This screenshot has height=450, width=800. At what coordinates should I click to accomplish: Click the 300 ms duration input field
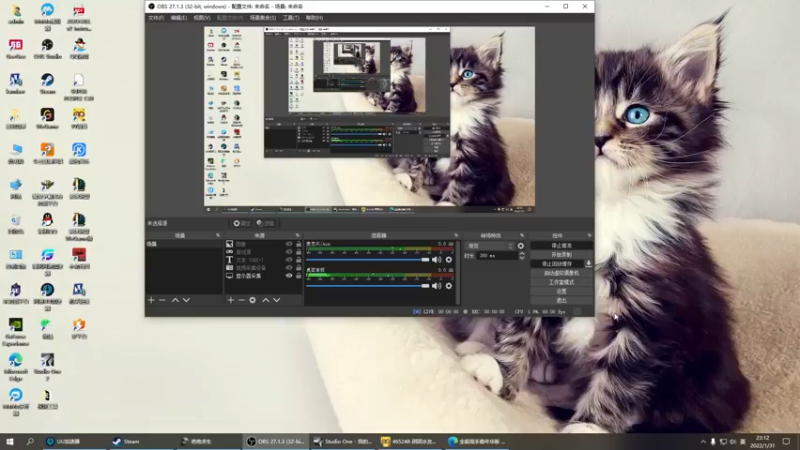[x=497, y=256]
